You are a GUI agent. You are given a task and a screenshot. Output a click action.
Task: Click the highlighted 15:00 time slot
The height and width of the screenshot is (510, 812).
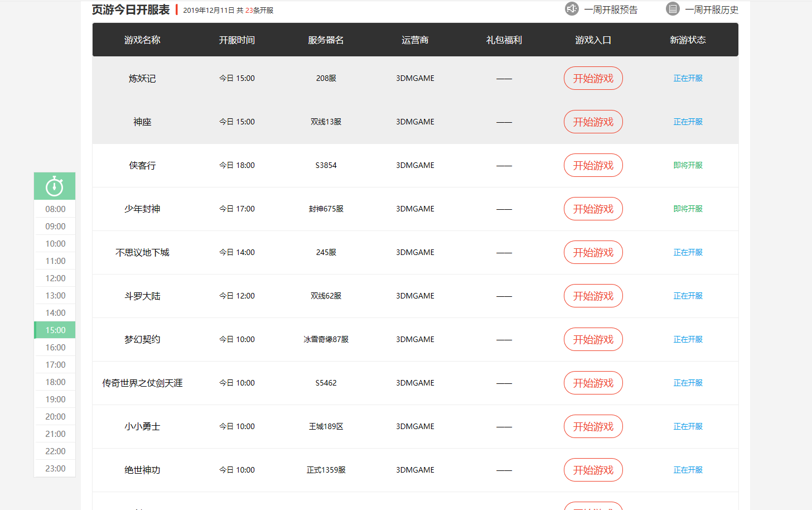55,330
